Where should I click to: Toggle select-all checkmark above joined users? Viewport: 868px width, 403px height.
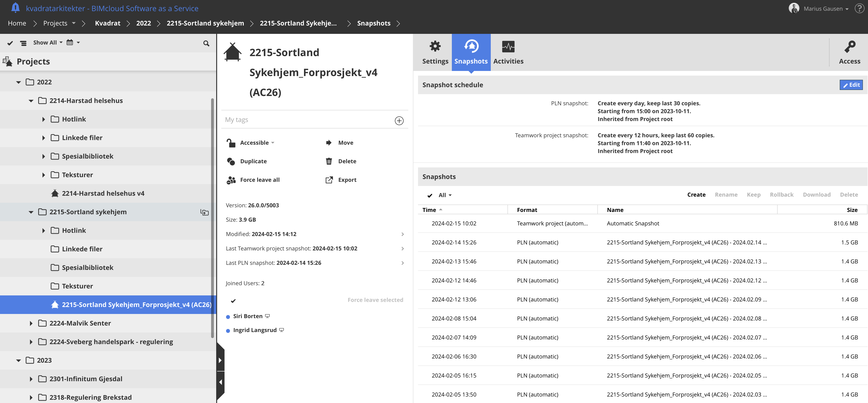233,301
